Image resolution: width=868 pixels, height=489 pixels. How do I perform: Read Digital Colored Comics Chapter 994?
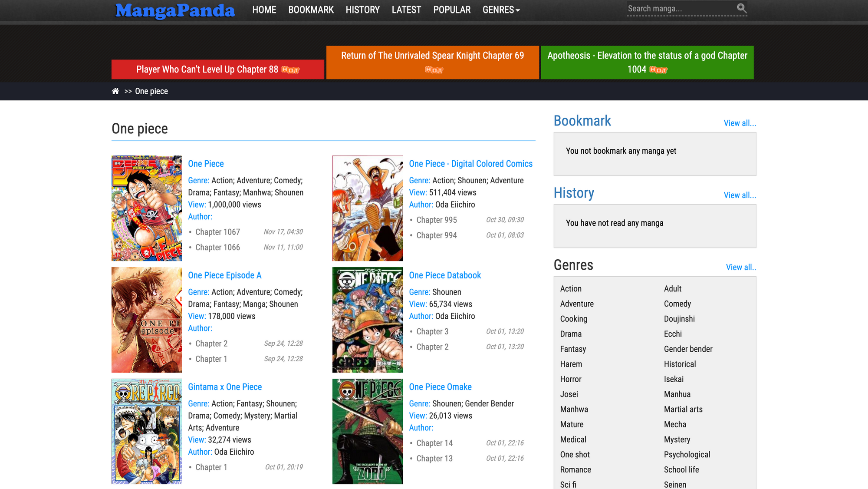[x=437, y=235]
